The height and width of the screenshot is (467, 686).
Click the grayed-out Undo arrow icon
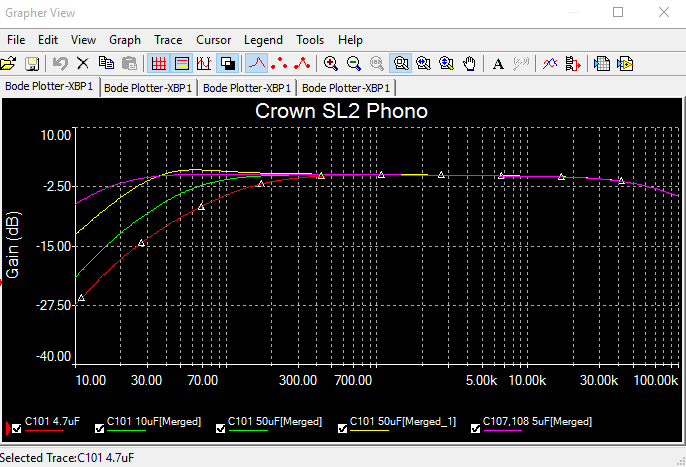[60, 63]
